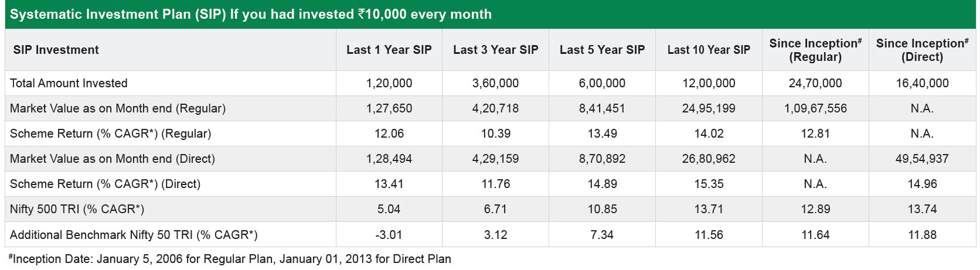Image resolution: width=980 pixels, height=270 pixels.
Task: Click the Last 10 Year SIP header
Action: click(709, 50)
